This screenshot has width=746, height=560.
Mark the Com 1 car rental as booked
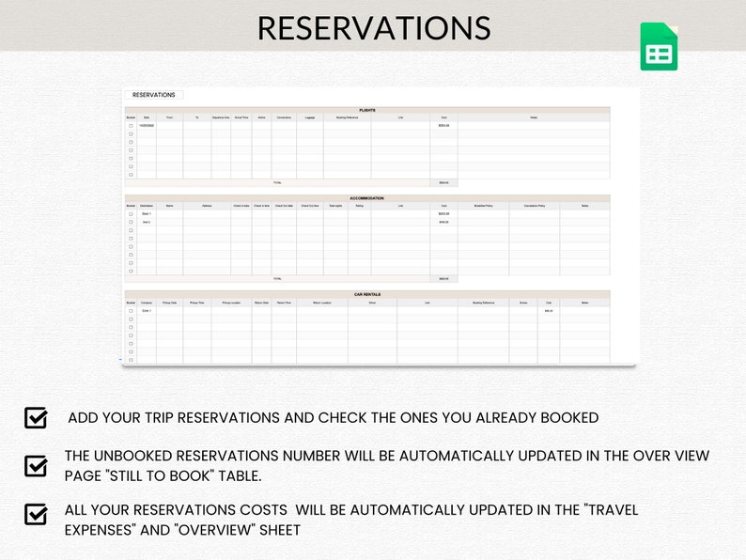[x=131, y=311]
